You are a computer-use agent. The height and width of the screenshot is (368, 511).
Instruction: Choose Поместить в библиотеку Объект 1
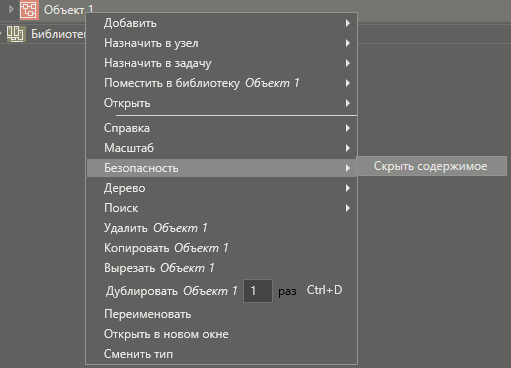(222, 83)
